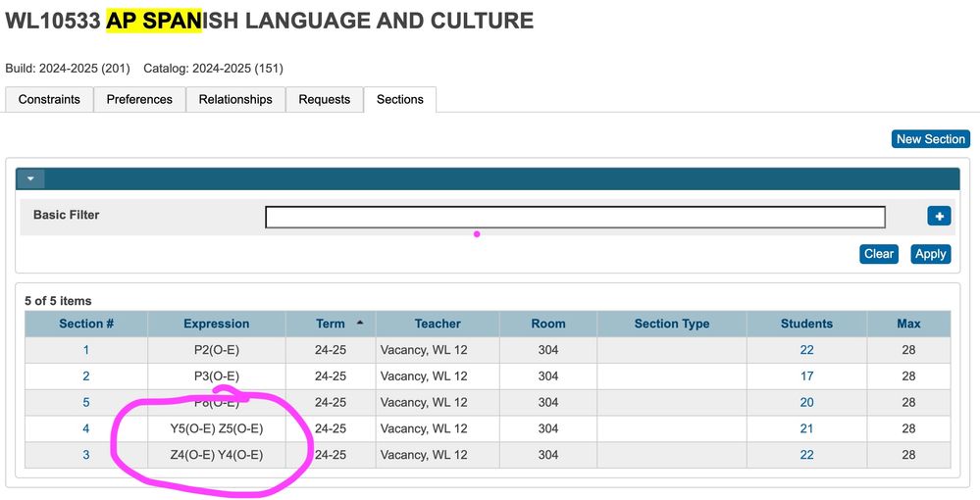Click the plus icon to add filter
Image resolution: width=980 pixels, height=500 pixels.
(938, 217)
